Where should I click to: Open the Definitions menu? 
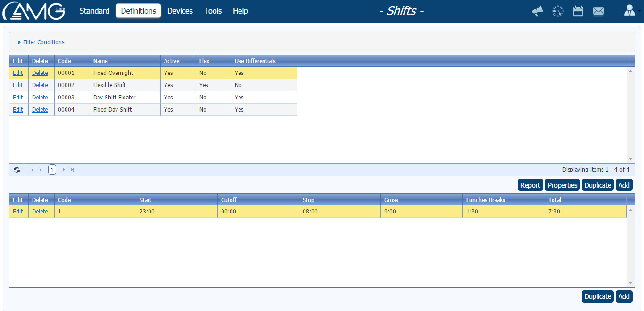[x=138, y=11]
